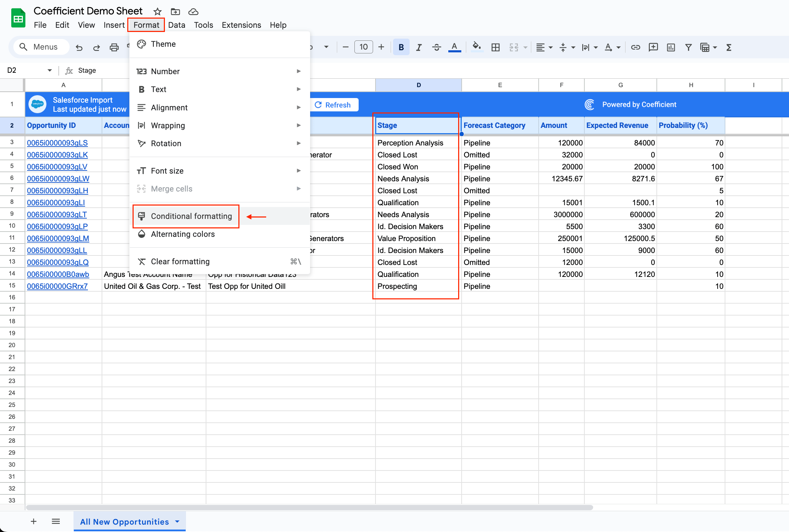Toggle strikethrough formatting
This screenshot has height=532, width=789.
coord(436,47)
